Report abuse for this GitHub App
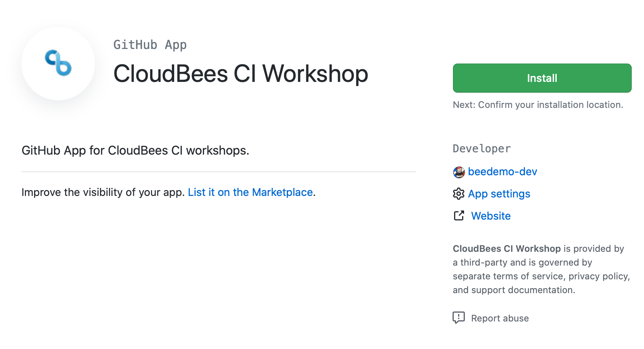Viewport: 644px width, 349px height. [500, 318]
